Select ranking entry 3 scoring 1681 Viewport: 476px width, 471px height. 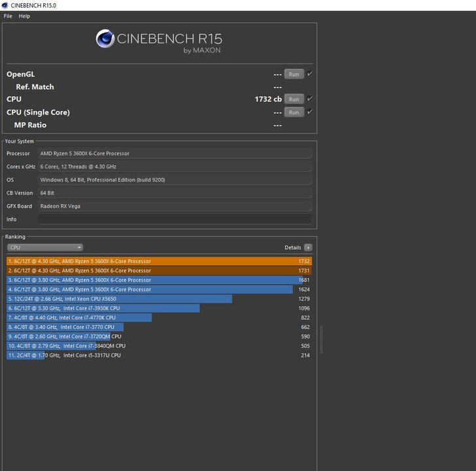[x=159, y=280]
